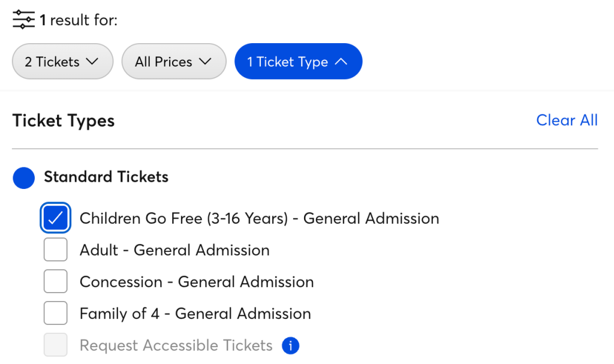Click the blue circle beside Standard Tickets

(23, 178)
